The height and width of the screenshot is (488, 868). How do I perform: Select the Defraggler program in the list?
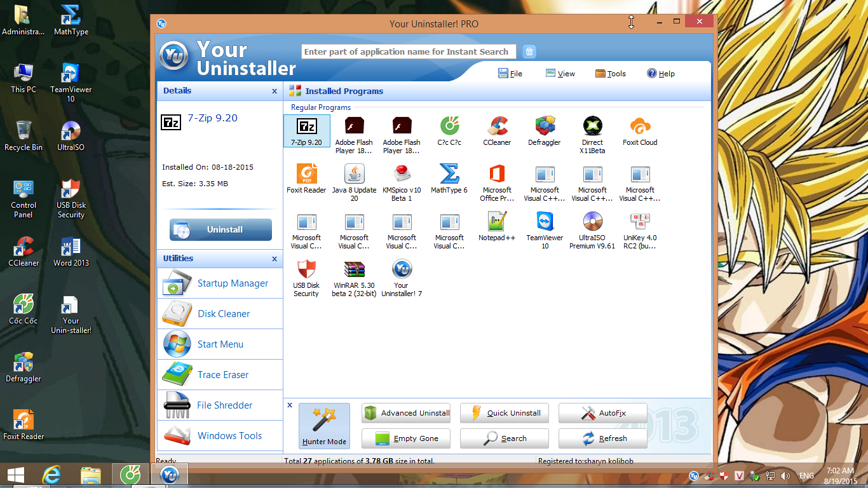click(545, 131)
